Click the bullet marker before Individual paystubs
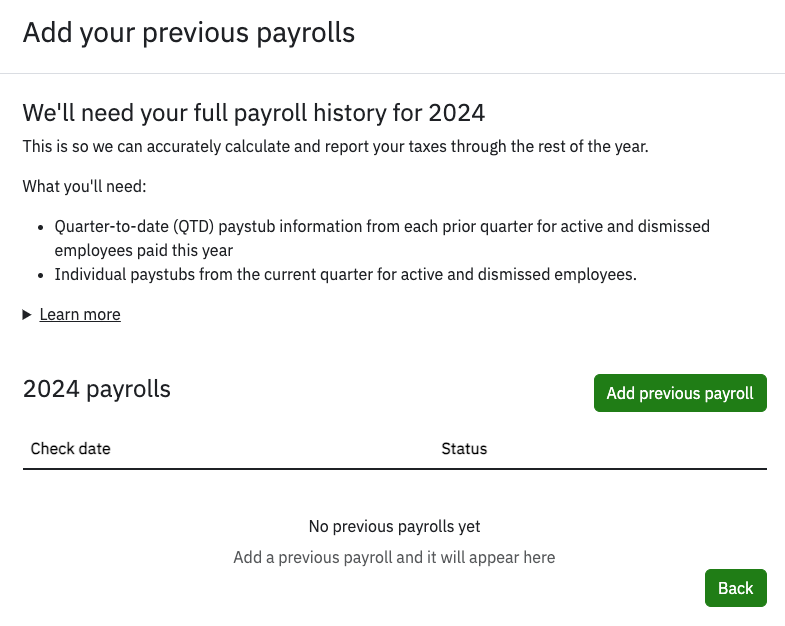This screenshot has height=626, width=785. [x=39, y=275]
